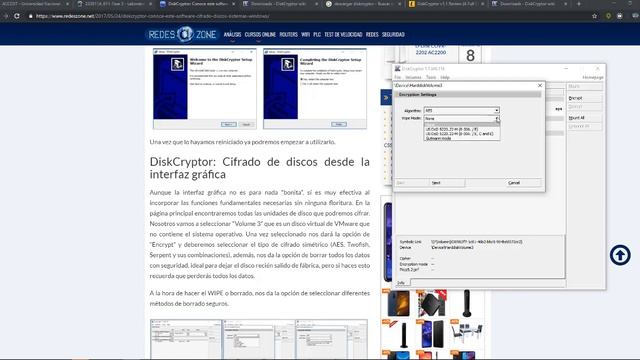640x360 pixels.
Task: Click the Encrypt button in DiskCryptor
Action: click(x=584, y=98)
